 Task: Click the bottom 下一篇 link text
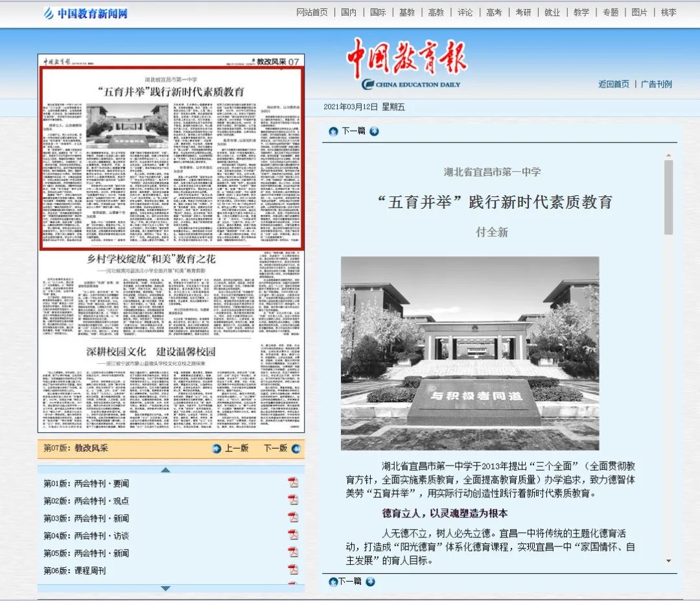point(350,581)
